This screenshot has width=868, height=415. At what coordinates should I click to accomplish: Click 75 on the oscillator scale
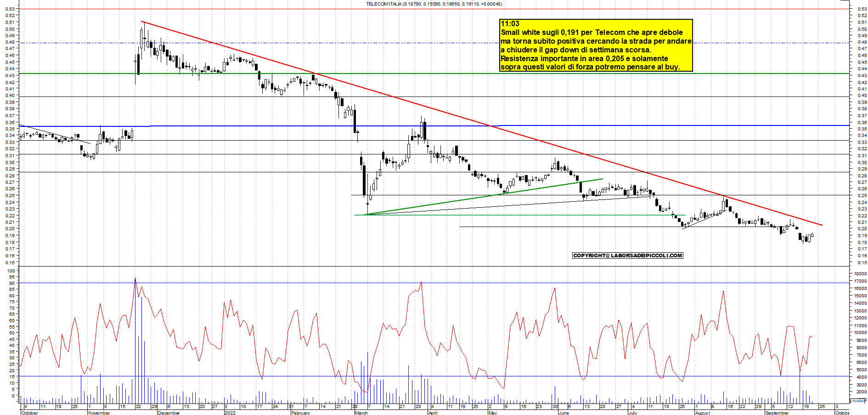point(12,302)
